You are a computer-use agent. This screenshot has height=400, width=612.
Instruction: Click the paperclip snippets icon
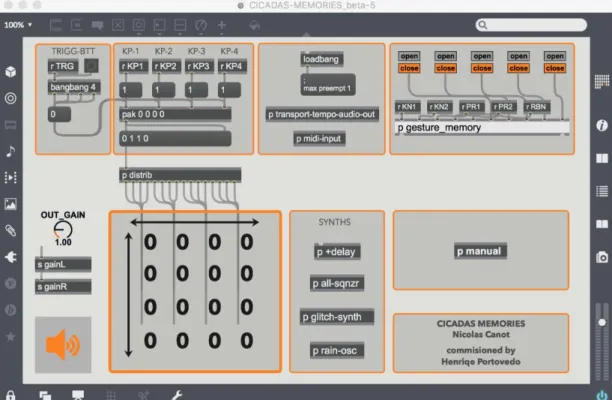(x=11, y=231)
